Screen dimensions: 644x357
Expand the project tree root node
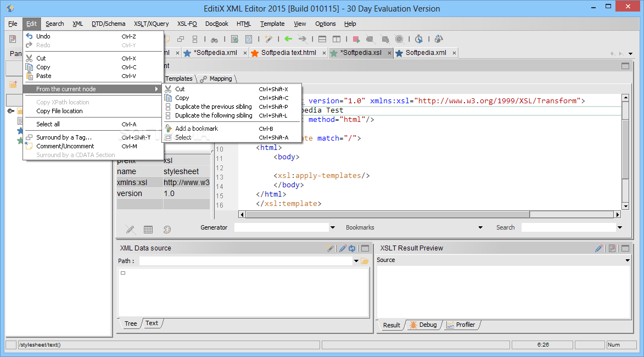click(x=10, y=111)
